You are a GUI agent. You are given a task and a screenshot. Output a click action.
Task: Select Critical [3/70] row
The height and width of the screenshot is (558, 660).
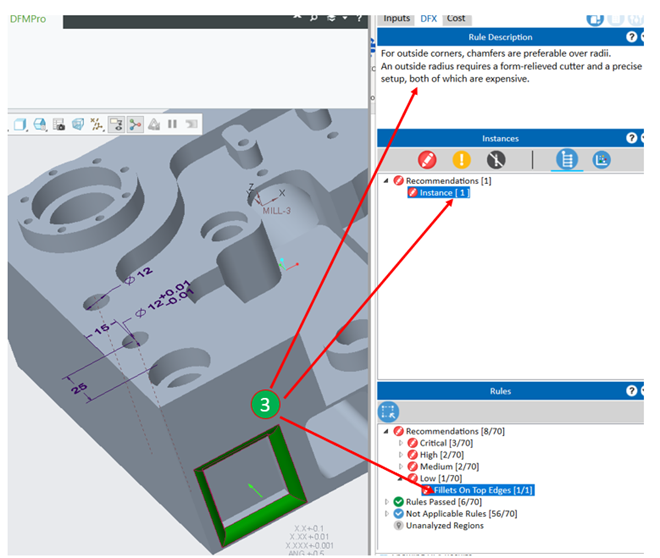[440, 443]
